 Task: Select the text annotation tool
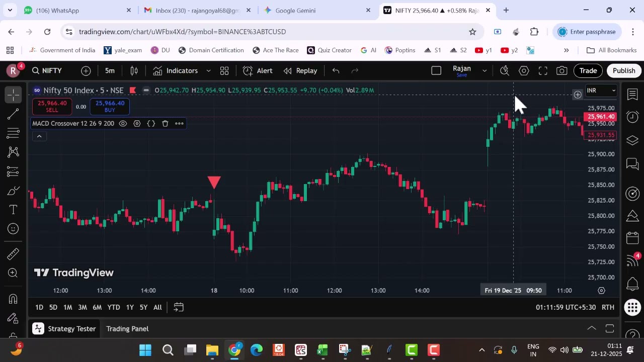pos(14,210)
